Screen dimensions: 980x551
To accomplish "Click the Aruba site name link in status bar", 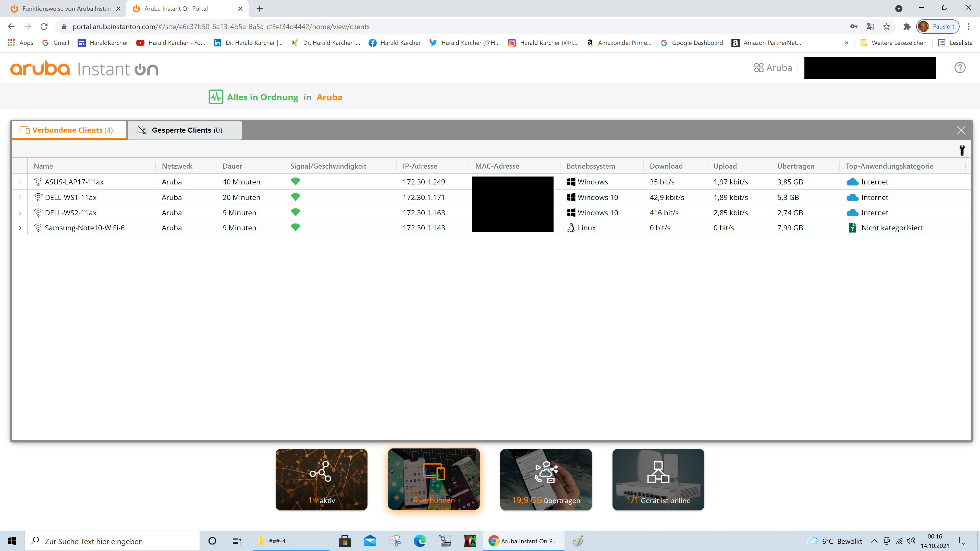I will tap(329, 97).
